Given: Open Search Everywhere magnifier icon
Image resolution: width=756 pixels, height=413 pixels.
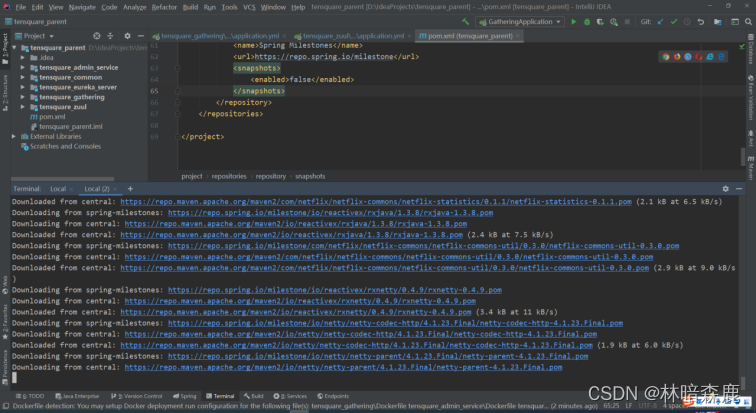Looking at the screenshot, I should [748, 22].
